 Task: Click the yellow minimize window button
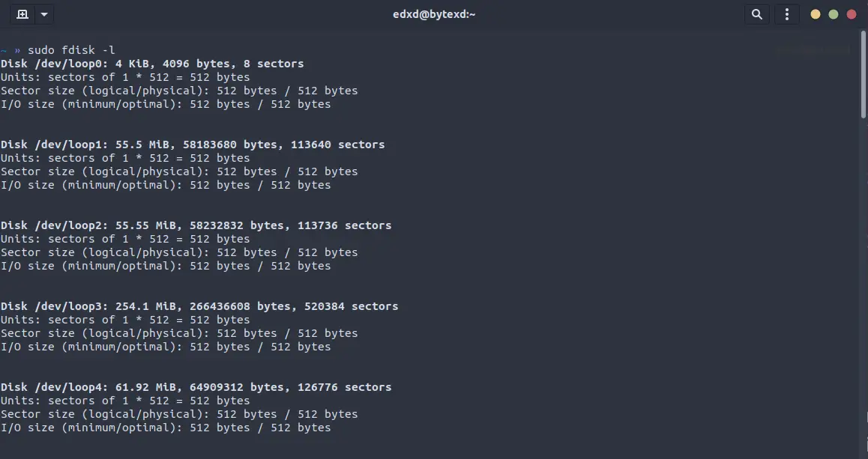(816, 14)
